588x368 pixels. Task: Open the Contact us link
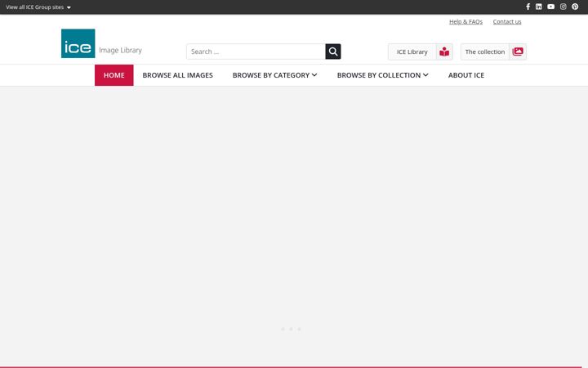pos(507,22)
